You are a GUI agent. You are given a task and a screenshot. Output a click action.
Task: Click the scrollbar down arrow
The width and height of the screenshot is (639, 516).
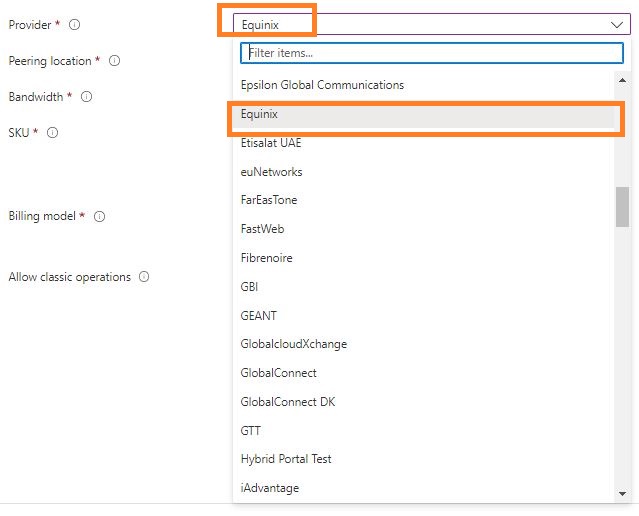(622, 491)
